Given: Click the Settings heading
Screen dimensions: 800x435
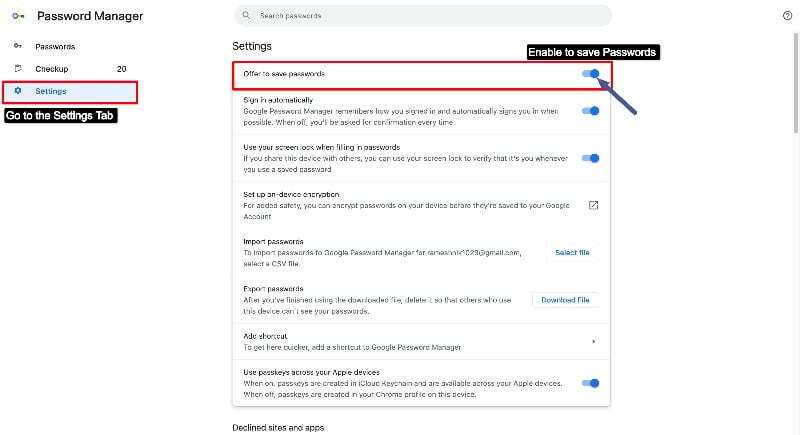Looking at the screenshot, I should (252, 46).
